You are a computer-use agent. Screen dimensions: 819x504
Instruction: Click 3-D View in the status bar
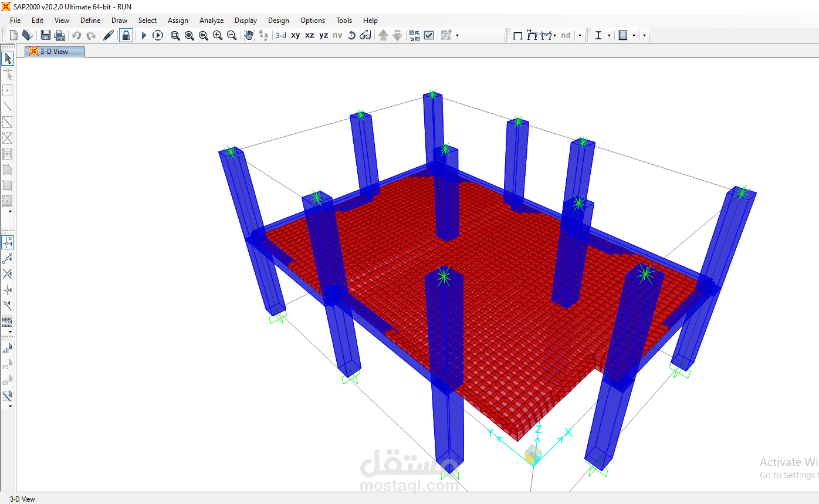click(22, 499)
